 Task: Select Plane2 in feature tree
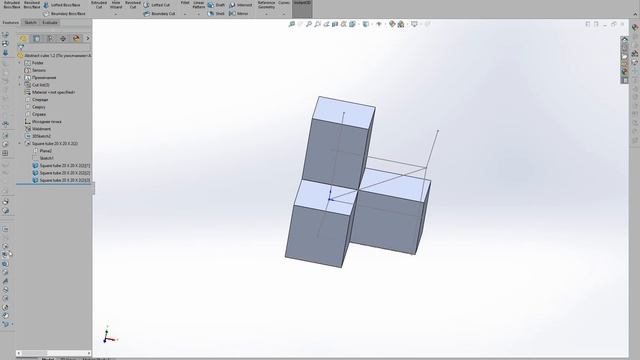[45, 151]
